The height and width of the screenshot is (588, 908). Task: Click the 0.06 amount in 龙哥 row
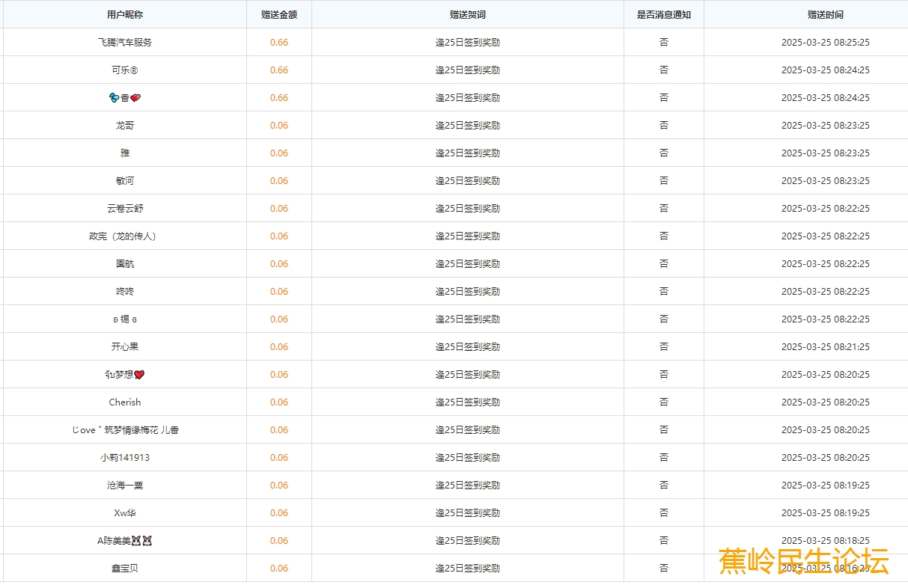point(279,126)
